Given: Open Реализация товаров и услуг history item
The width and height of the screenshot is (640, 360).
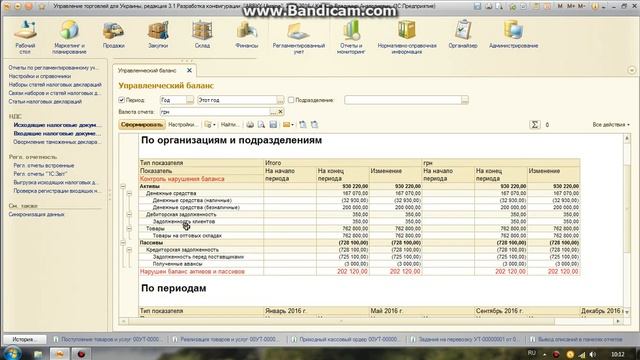Looking at the screenshot, I should tap(226, 339).
